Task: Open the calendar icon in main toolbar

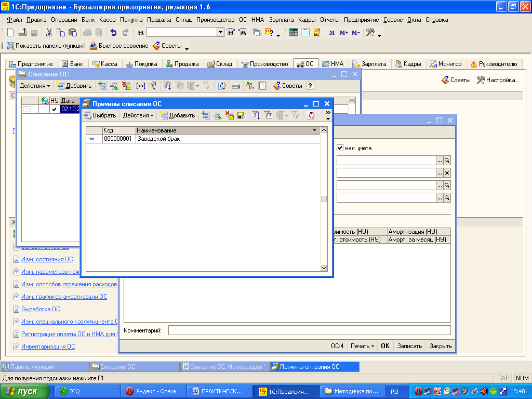Action: (x=305, y=33)
